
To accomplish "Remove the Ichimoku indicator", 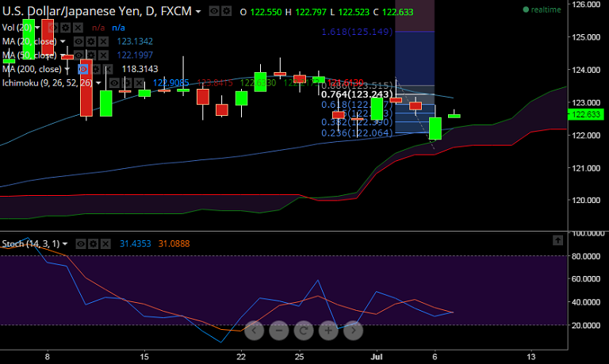I will pyautogui.click(x=139, y=83).
